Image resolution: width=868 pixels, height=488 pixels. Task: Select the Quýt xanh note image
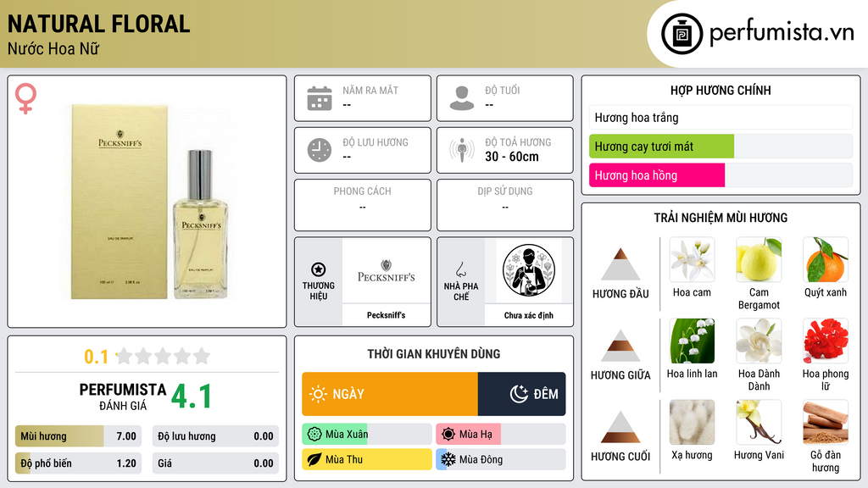point(826,259)
